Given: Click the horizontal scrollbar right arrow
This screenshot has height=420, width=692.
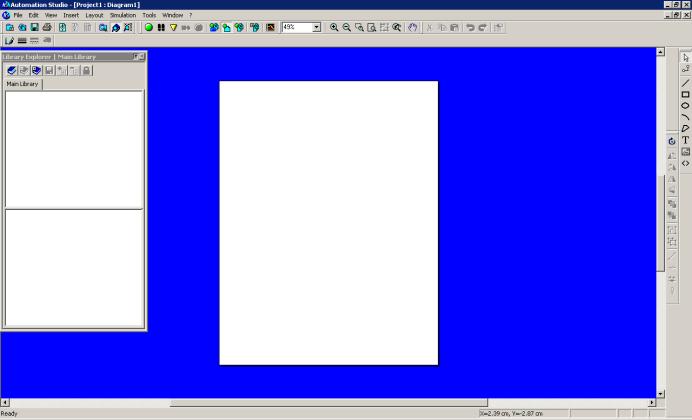Looking at the screenshot, I should point(652,402).
